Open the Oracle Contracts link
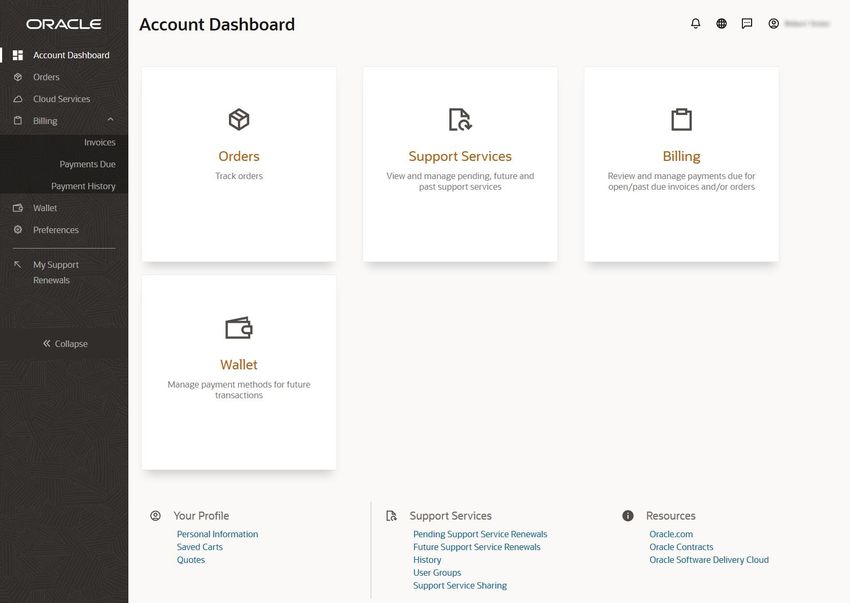Image resolution: width=850 pixels, height=603 pixels. (x=681, y=547)
